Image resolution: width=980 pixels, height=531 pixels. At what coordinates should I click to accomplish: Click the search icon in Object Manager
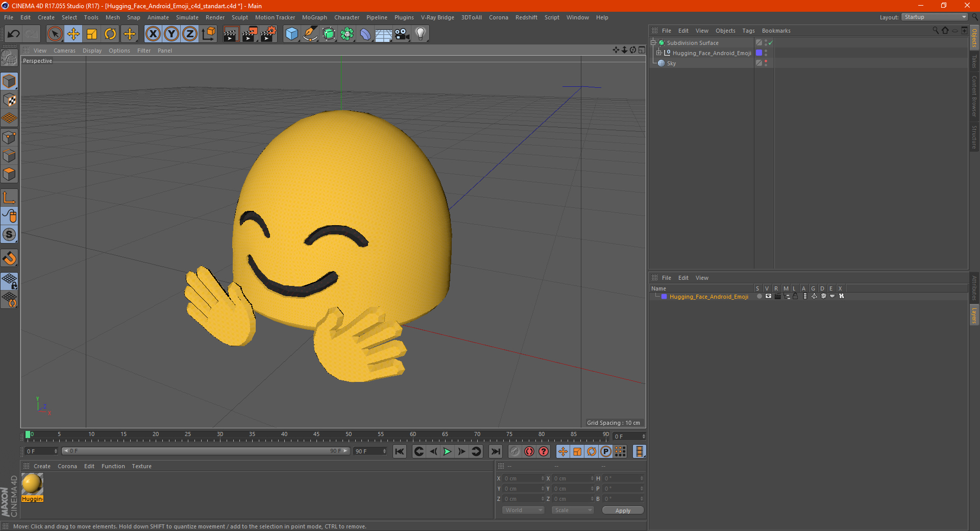pyautogui.click(x=936, y=31)
